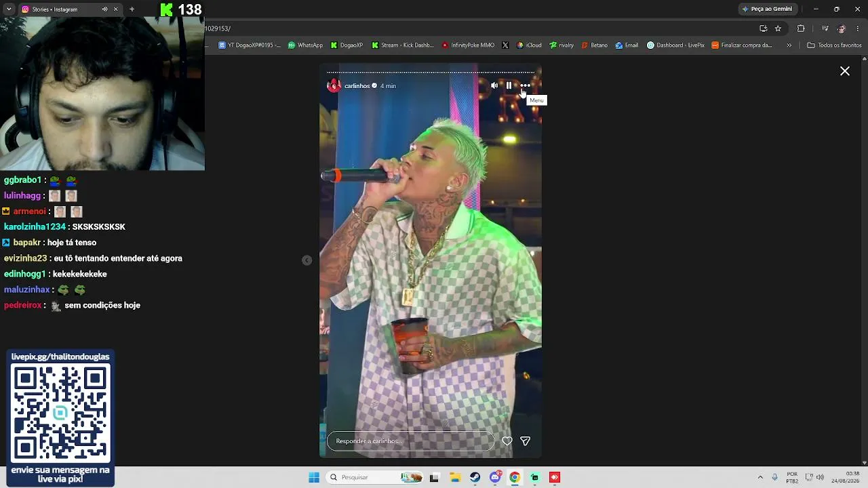Click chat message 'sem condições hoje'
Screen dimensions: 868x488
(102, 306)
